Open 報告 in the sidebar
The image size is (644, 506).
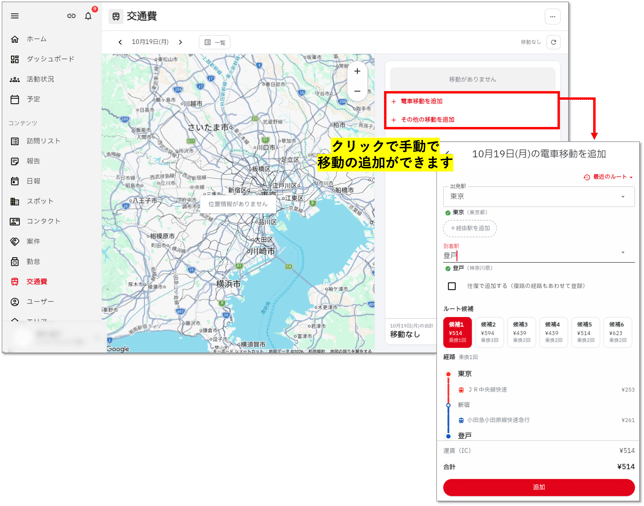25,161
